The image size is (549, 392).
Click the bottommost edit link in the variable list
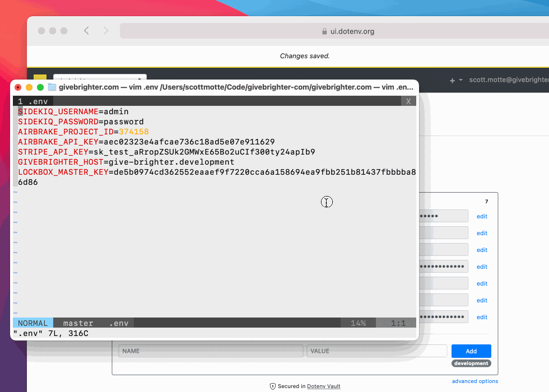point(482,317)
